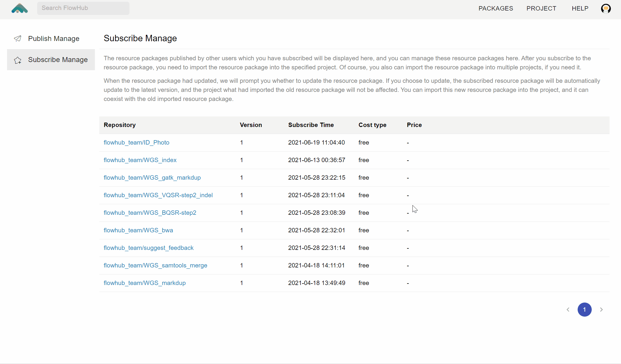Screen dimensions: 621x364
Task: Open flowhub_team/WGS_gatk_markdup repository
Action: [x=152, y=178]
